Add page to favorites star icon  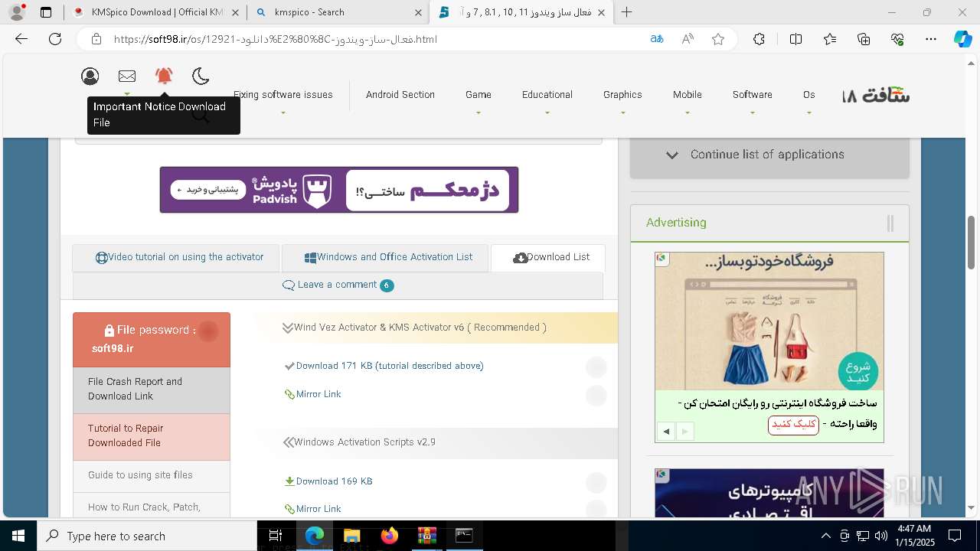[718, 39]
